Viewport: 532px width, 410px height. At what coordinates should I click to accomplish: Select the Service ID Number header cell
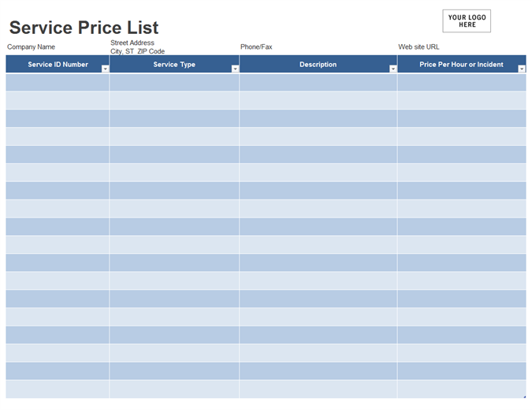pyautogui.click(x=54, y=65)
